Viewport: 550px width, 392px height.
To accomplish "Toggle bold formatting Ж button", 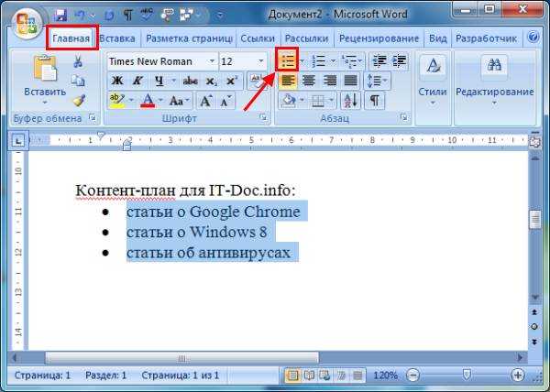I will (117, 81).
